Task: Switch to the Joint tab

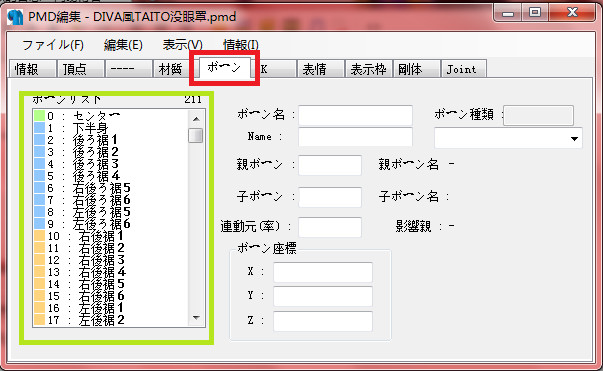Action: [464, 69]
